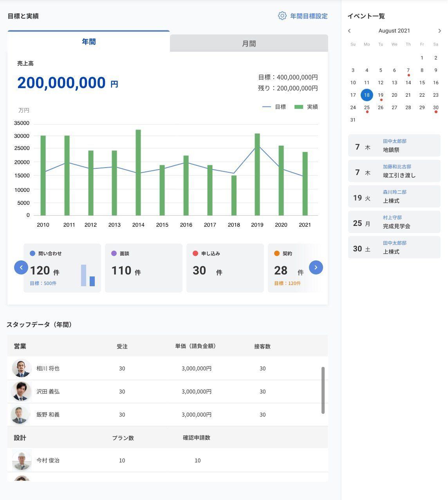Select August 25 in the calendar
This screenshot has height=500, width=448.
click(x=367, y=108)
